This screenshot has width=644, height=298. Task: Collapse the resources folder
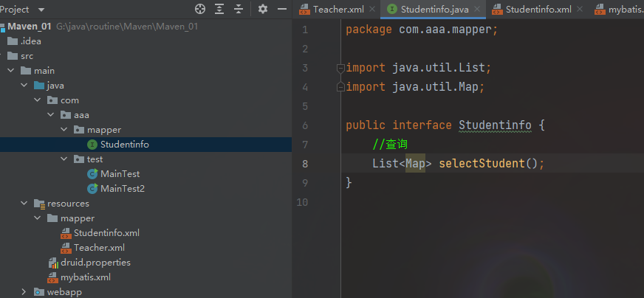click(x=24, y=203)
